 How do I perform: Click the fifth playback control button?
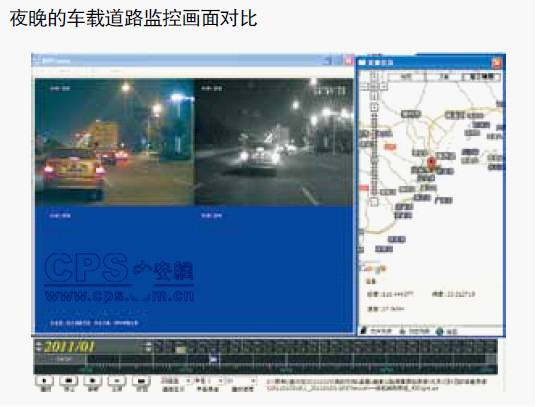point(141,380)
